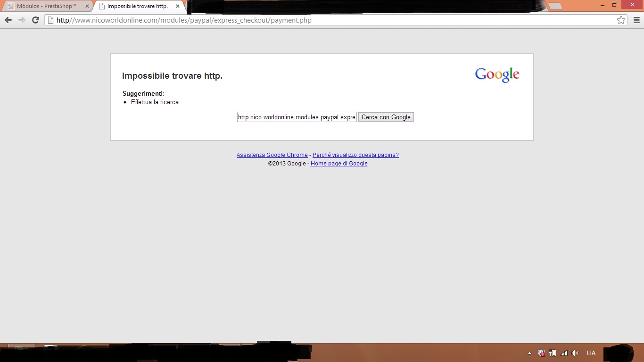Open the volume speaker tray icon
This screenshot has width=644, height=362.
(x=575, y=353)
